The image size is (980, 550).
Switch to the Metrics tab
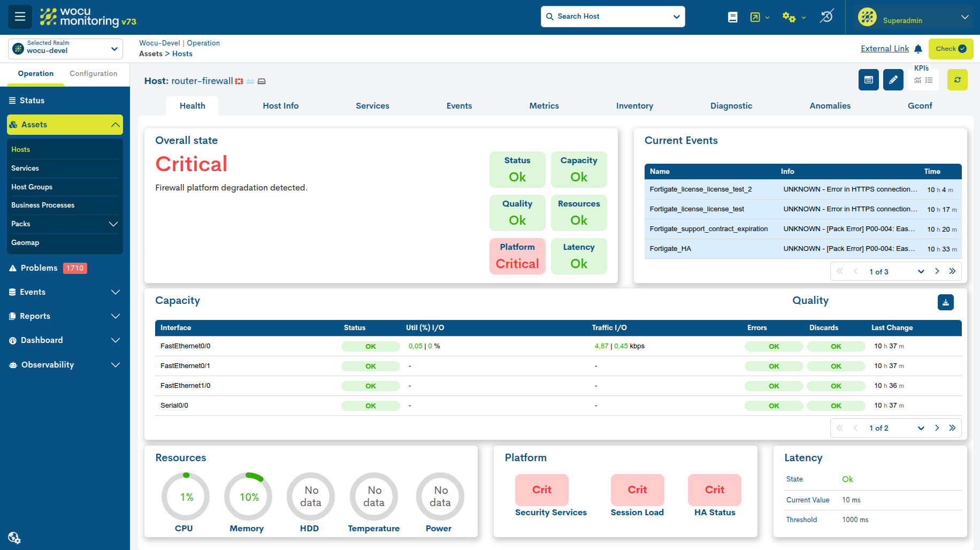coord(544,106)
